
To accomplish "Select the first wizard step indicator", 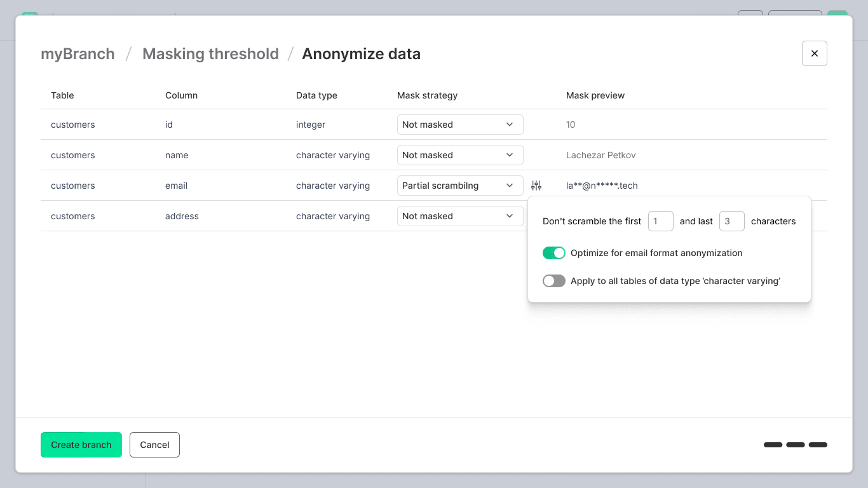I will click(773, 445).
